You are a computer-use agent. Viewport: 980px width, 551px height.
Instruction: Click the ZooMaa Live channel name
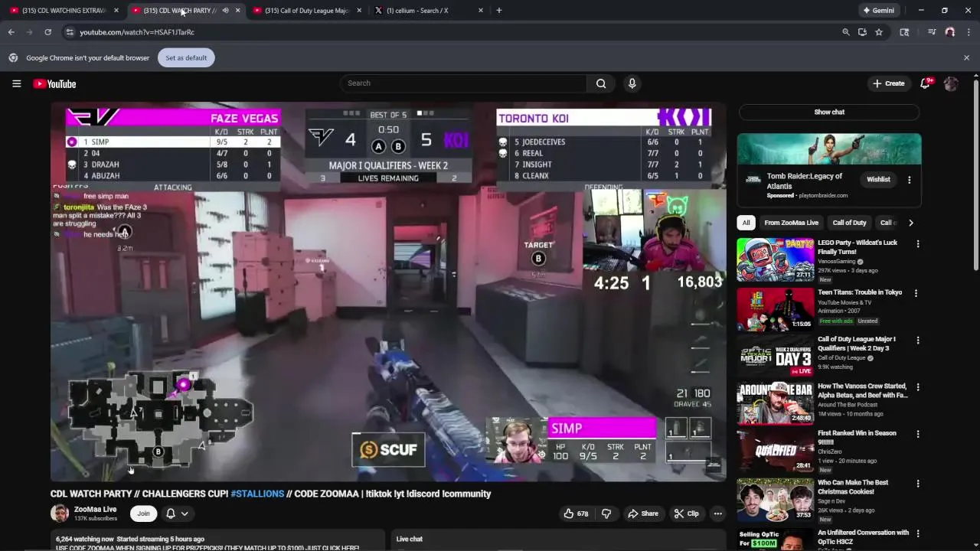coord(95,509)
